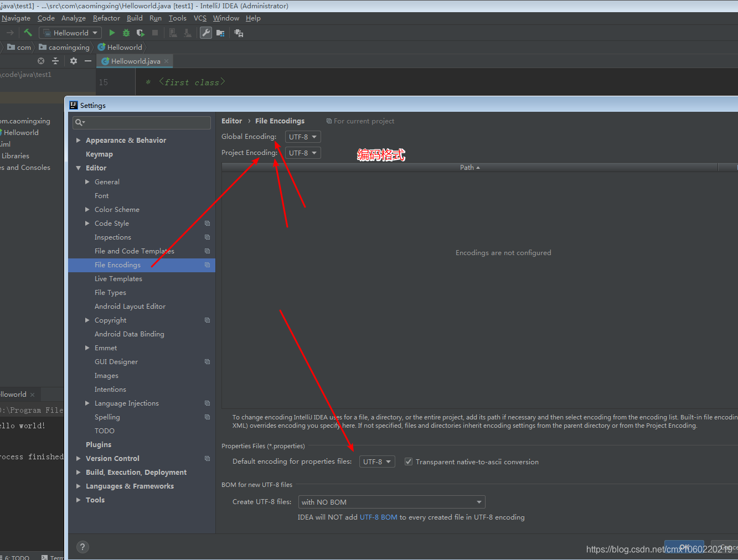Select Inspections settings page

click(113, 237)
